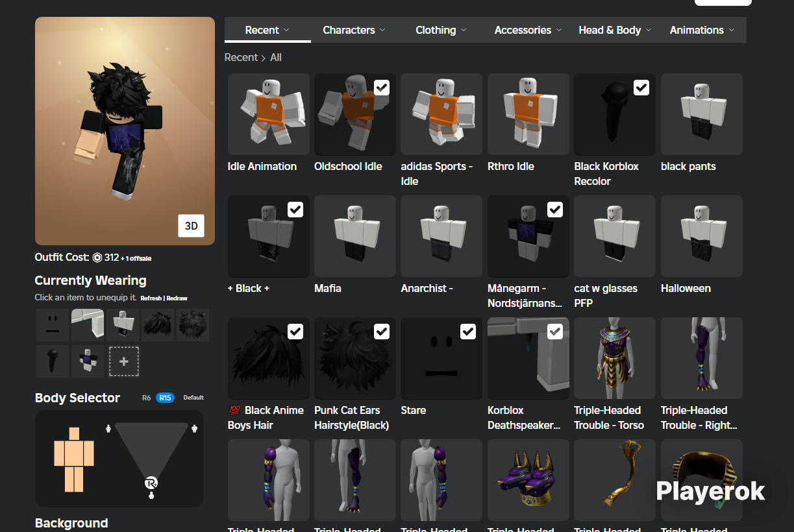Click the Outfit Cost 312 text
This screenshot has width=794, height=532.
(x=93, y=258)
